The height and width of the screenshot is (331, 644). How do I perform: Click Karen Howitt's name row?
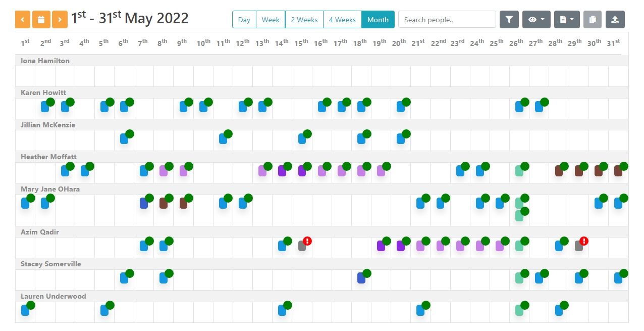point(43,92)
